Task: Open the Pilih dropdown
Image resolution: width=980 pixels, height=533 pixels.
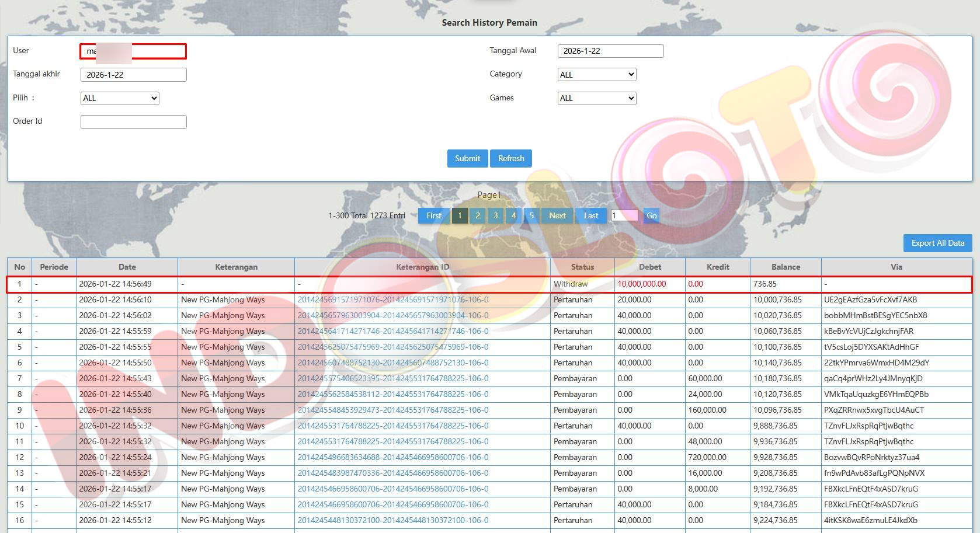Action: pyautogui.click(x=120, y=98)
